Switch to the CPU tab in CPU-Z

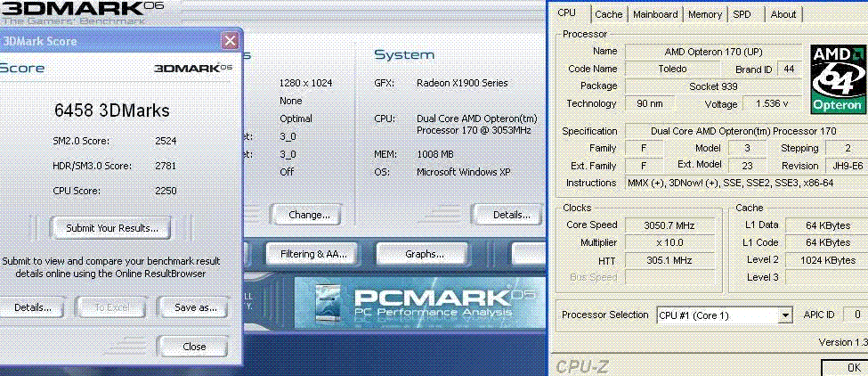click(566, 13)
